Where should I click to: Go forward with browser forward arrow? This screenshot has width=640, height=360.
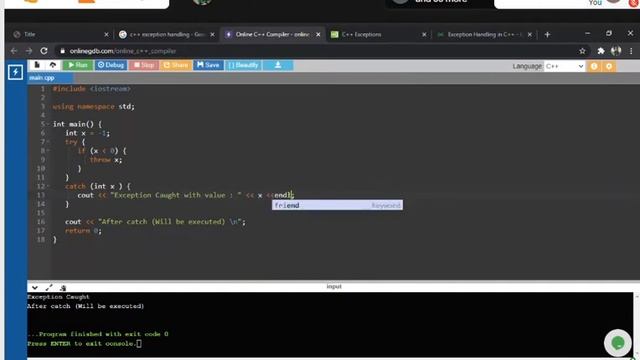coord(29,51)
